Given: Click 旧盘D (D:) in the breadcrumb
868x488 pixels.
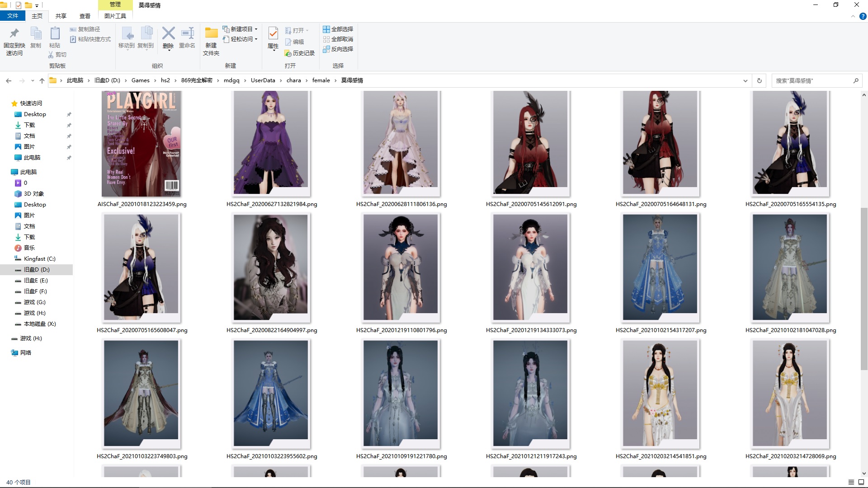Looking at the screenshot, I should 107,80.
